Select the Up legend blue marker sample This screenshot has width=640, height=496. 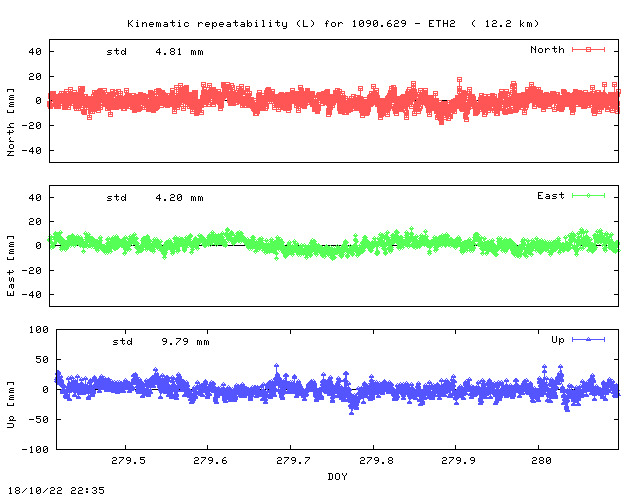pyautogui.click(x=588, y=339)
